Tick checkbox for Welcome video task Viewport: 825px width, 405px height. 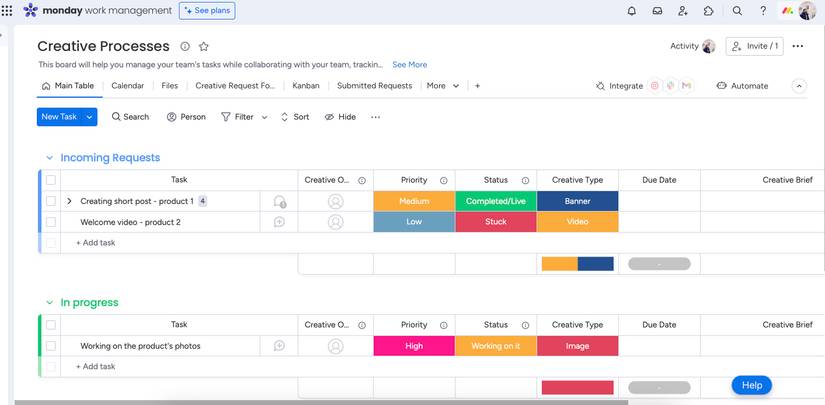pyautogui.click(x=51, y=222)
